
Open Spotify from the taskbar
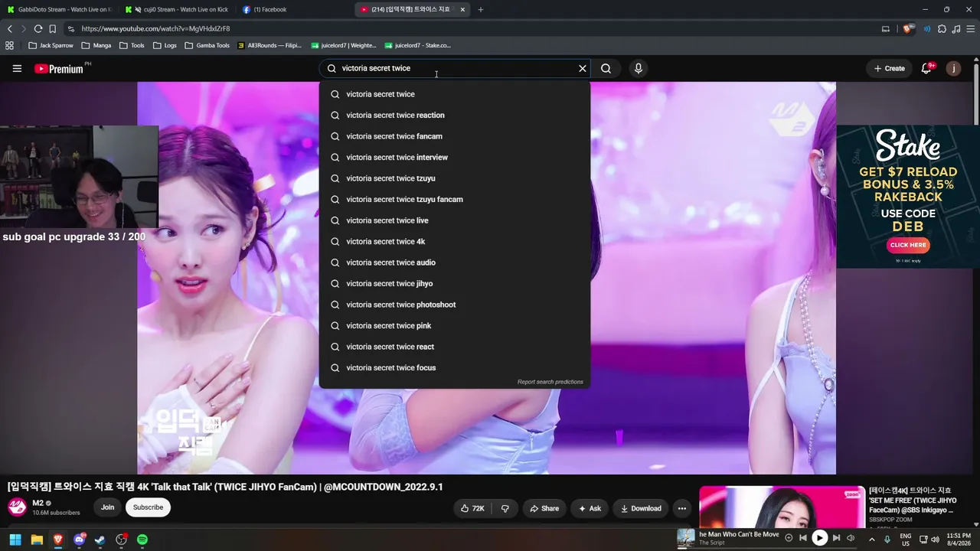click(x=142, y=540)
